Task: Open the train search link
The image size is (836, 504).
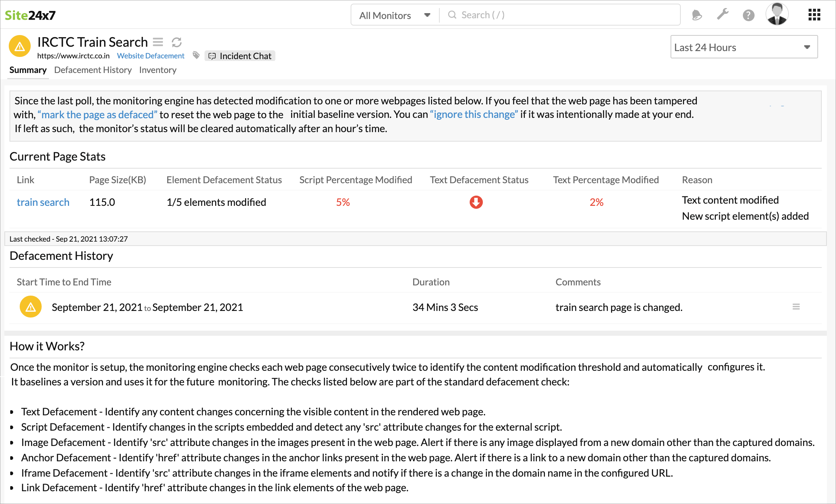Action: (43, 202)
